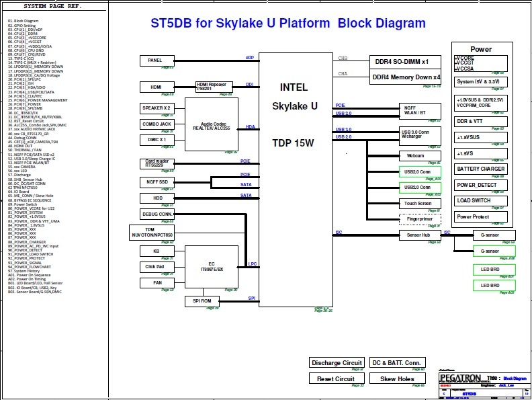This screenshot has height=400, width=532.
Task: Select the black-bordered G-sensor block
Action: tap(494, 235)
